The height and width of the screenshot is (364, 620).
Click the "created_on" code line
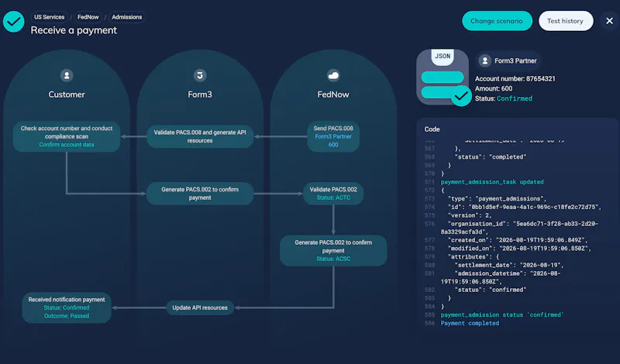[518, 240]
